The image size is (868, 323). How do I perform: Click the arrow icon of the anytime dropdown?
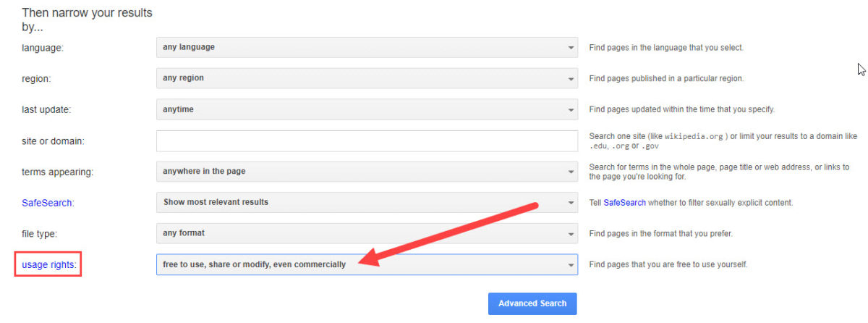(x=571, y=110)
